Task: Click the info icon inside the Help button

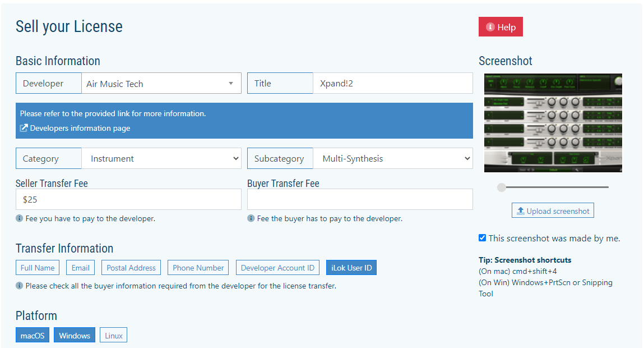Action: coord(490,27)
